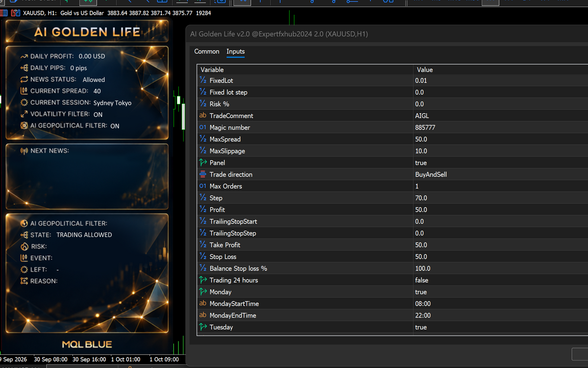
Task: Click the FixedLot row's double type icon
Action: pos(203,80)
